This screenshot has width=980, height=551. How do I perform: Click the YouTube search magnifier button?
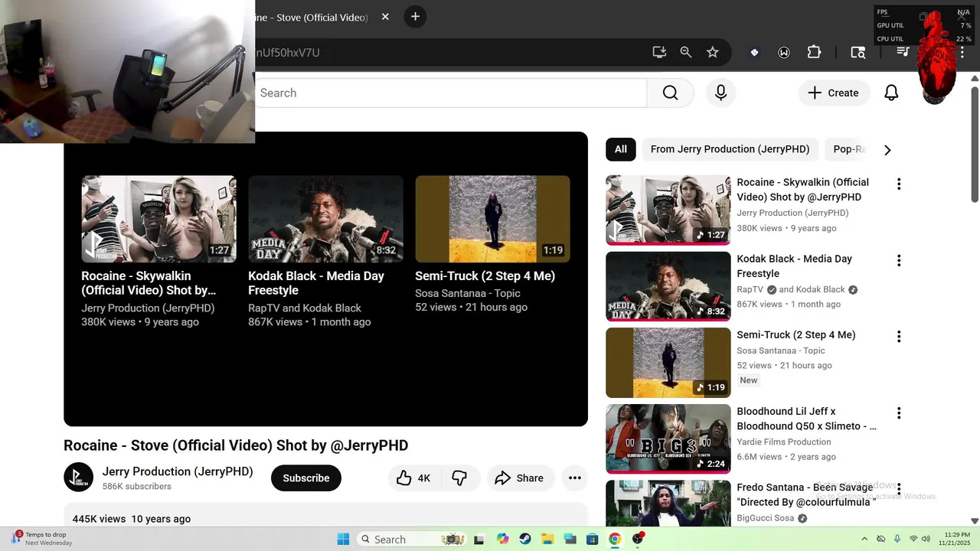(671, 93)
